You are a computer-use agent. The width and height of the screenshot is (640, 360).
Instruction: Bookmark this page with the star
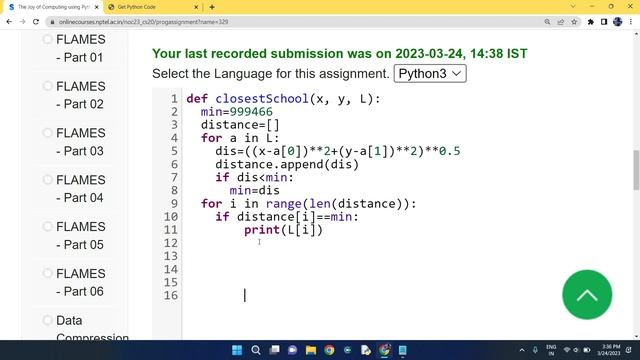(x=574, y=22)
